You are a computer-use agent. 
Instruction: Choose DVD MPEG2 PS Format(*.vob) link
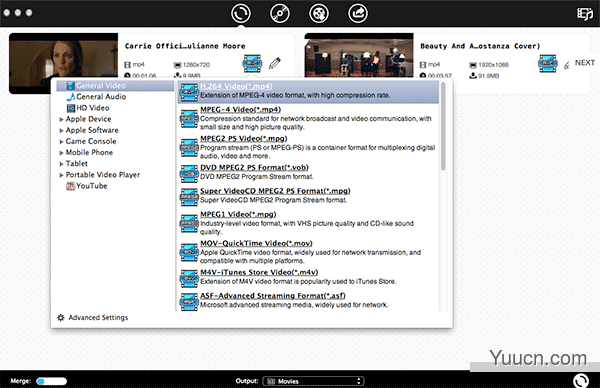[x=254, y=168]
